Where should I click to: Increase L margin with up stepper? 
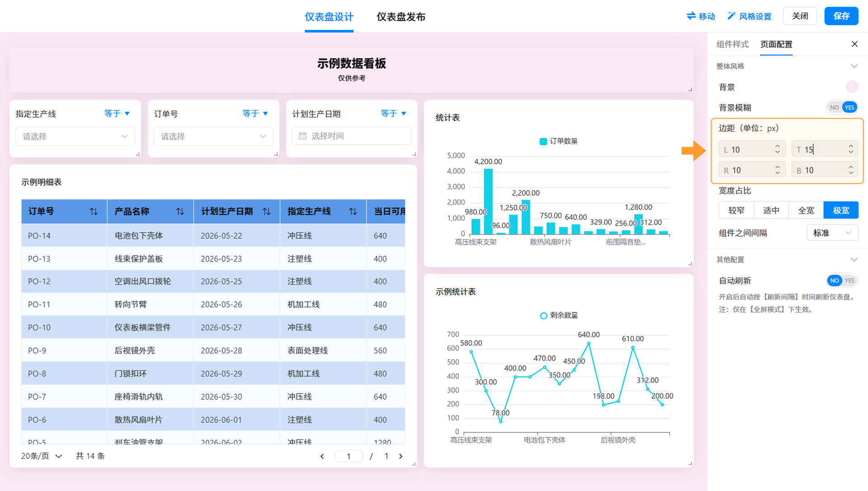coord(778,146)
